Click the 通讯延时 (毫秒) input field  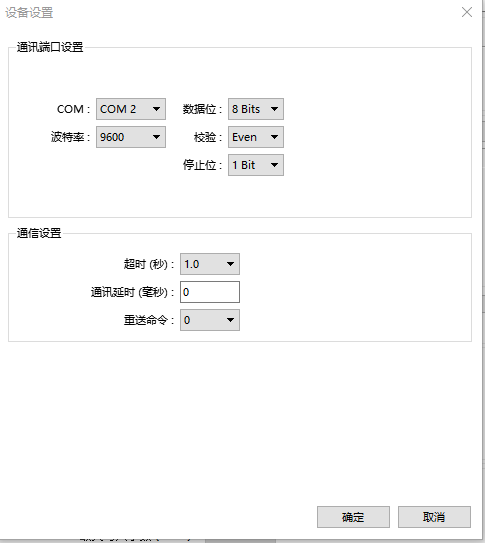(210, 292)
